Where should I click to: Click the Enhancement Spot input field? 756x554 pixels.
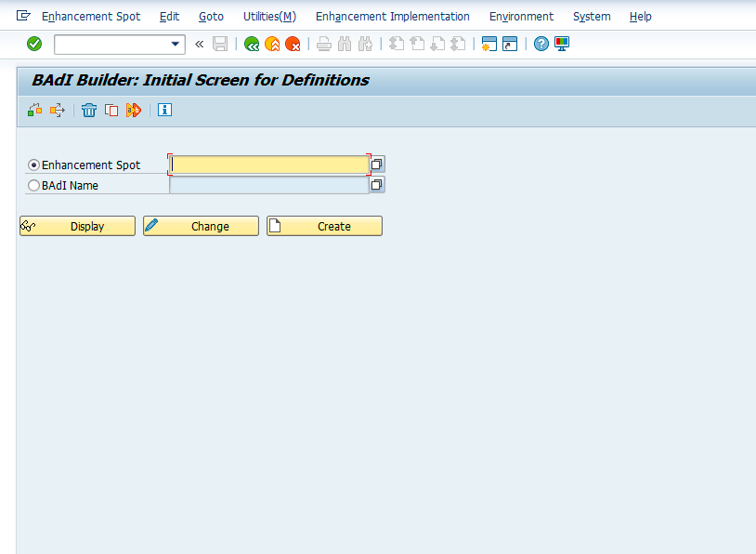pyautogui.click(x=269, y=165)
